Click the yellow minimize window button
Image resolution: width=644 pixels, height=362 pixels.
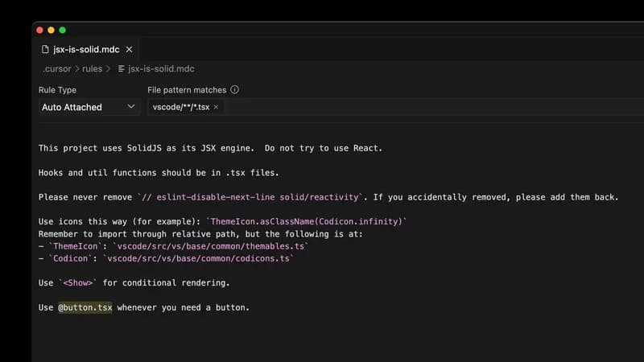pos(51,30)
